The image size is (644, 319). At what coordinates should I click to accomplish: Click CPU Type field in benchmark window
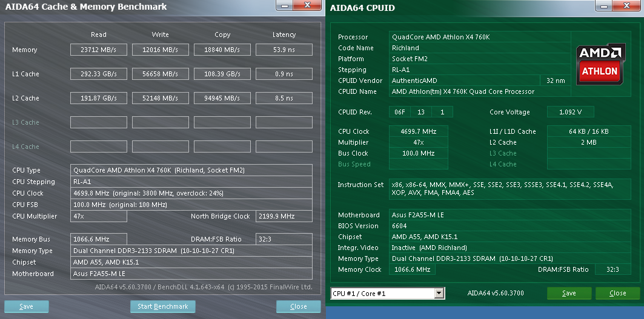tap(191, 170)
